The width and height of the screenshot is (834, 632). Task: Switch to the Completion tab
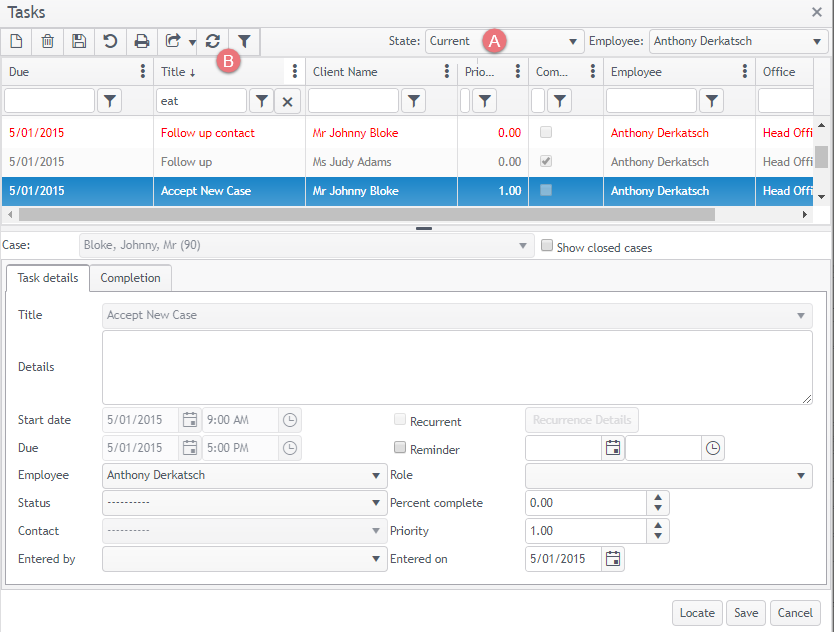131,278
